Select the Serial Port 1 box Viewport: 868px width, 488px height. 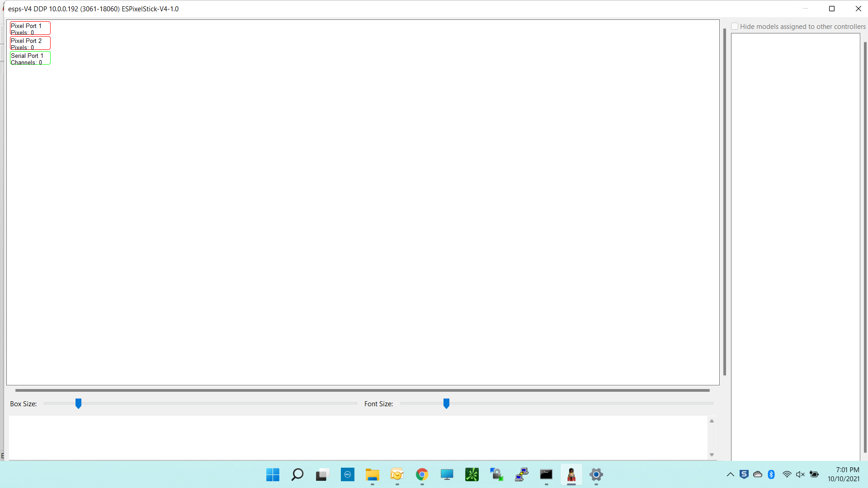coord(30,58)
